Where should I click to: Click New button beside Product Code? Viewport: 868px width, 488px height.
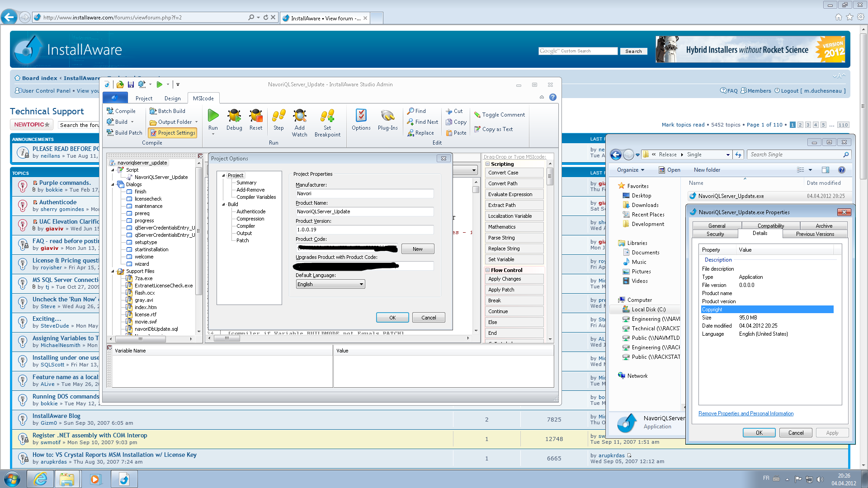pyautogui.click(x=417, y=249)
